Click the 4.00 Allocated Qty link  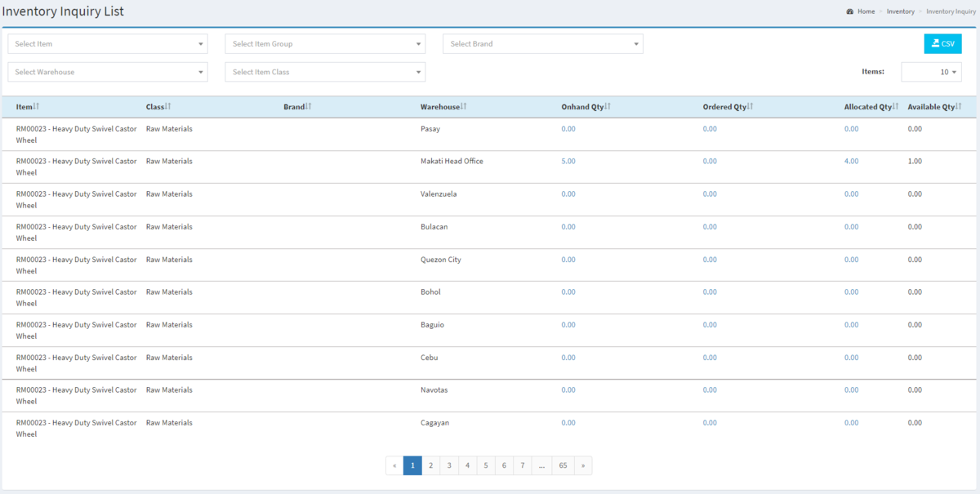(851, 161)
